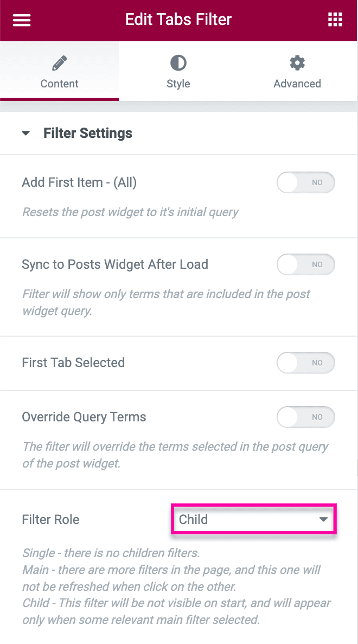Viewport: 358px width, 644px height.
Task: Click the collapse arrow beside Filter Settings
Action: (25, 132)
